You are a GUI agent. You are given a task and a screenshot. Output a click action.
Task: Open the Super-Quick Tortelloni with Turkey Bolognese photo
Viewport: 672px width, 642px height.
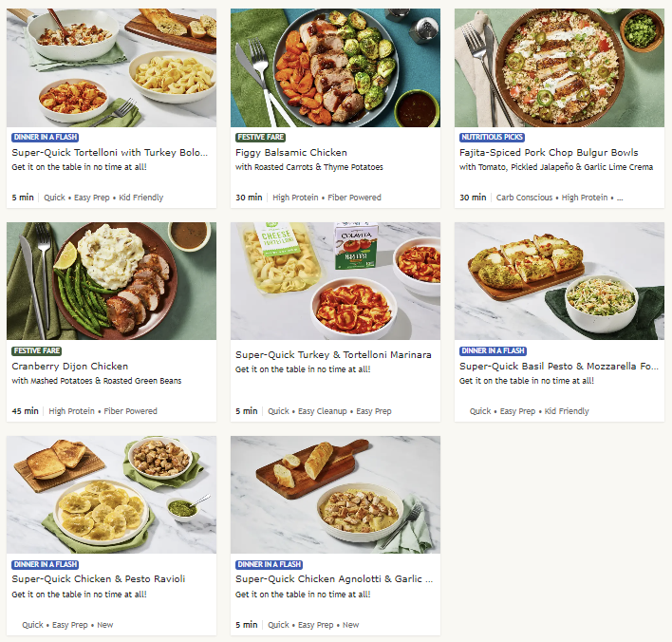click(111, 67)
